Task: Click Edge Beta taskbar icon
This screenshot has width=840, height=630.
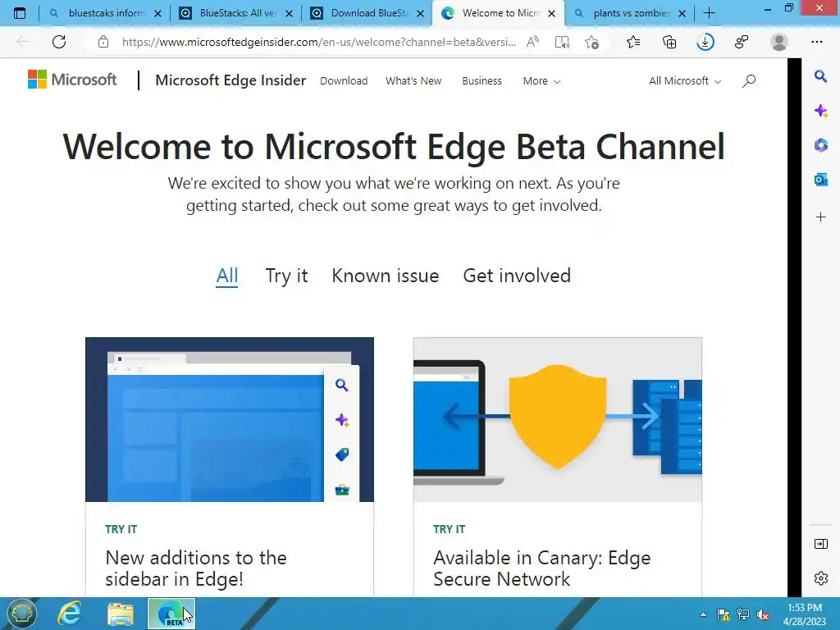Action: point(171,614)
